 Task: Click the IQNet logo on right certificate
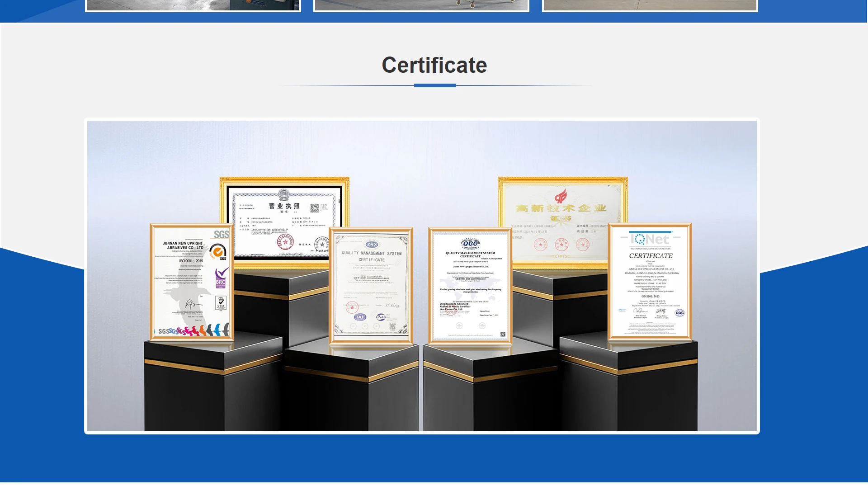click(x=650, y=239)
